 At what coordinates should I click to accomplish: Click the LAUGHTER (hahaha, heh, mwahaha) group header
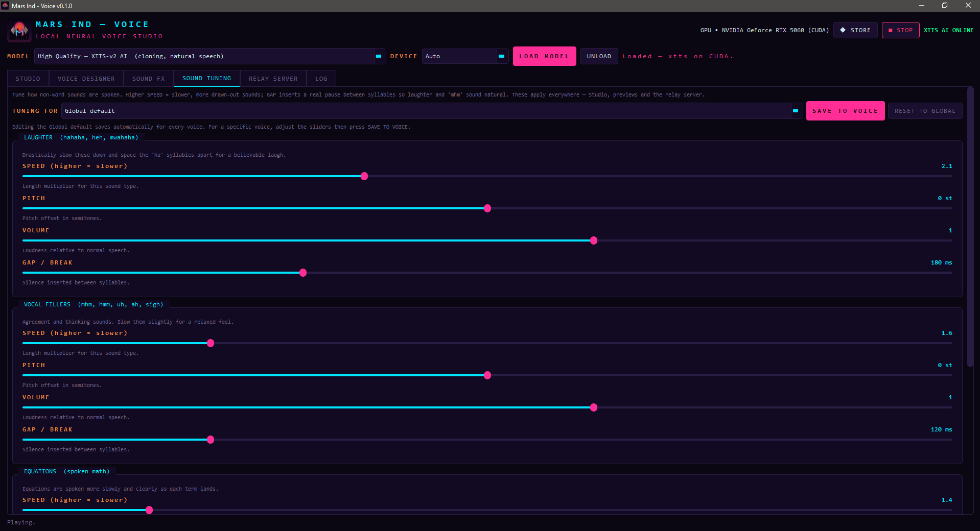[81, 137]
